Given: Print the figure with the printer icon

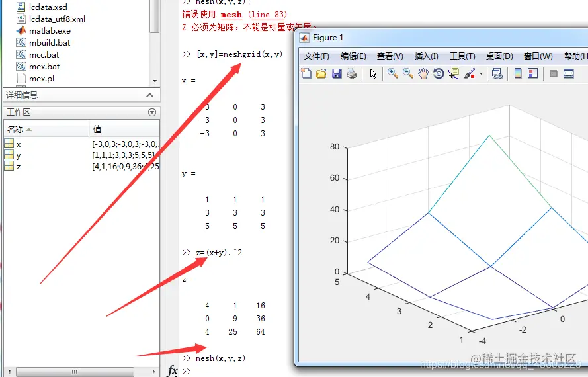Looking at the screenshot, I should tap(352, 73).
